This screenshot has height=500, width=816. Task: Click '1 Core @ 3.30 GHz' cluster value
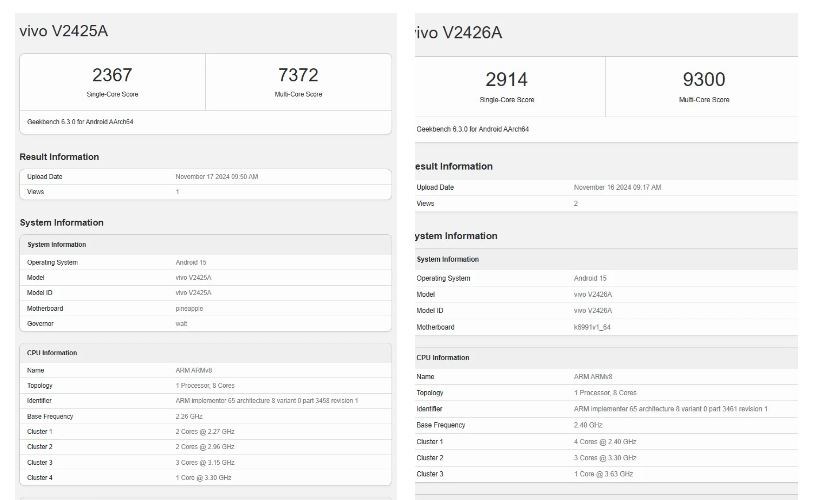pyautogui.click(x=203, y=478)
